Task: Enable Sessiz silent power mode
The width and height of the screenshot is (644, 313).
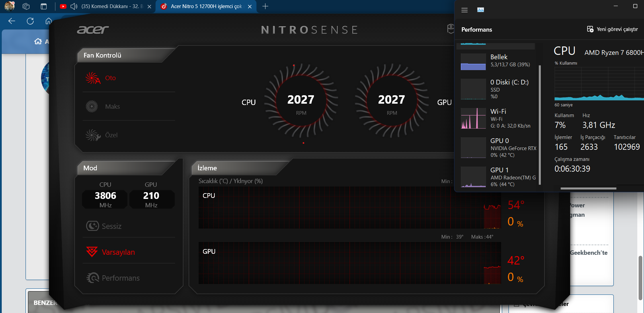Action: [111, 226]
